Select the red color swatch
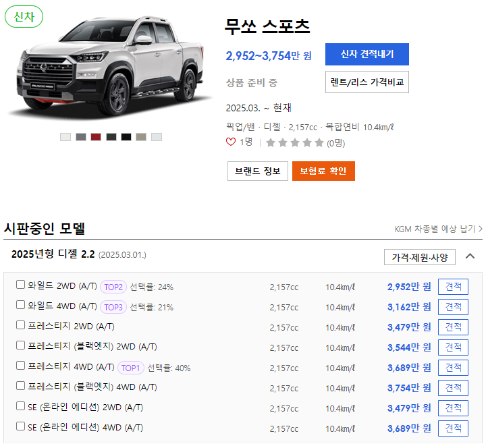The image size is (488, 448). pos(96,137)
